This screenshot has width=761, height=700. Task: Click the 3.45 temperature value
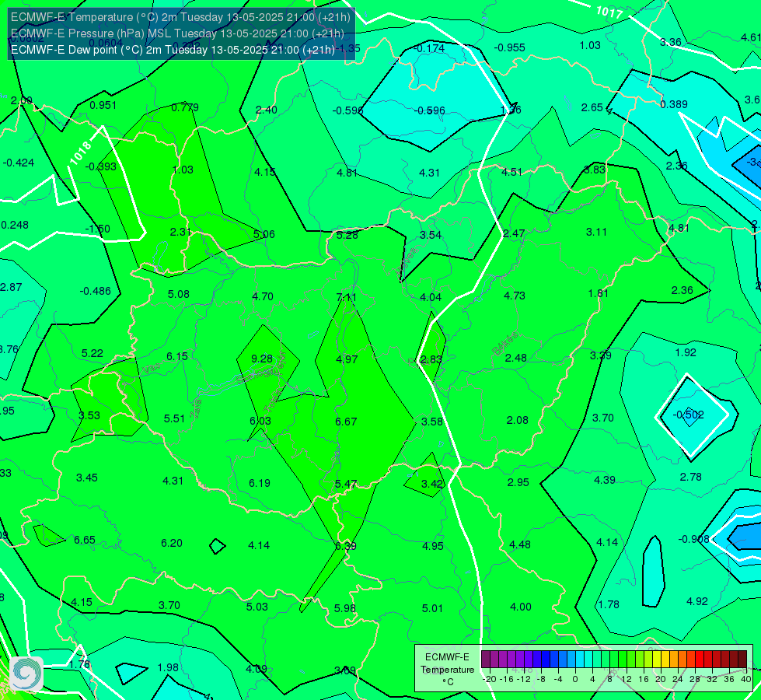pyautogui.click(x=87, y=478)
